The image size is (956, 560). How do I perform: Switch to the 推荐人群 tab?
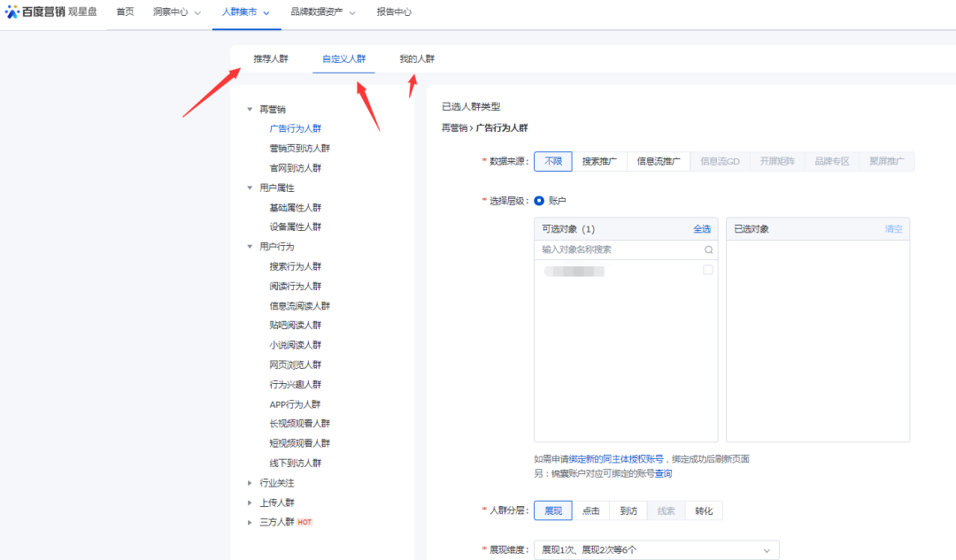pyautogui.click(x=271, y=59)
